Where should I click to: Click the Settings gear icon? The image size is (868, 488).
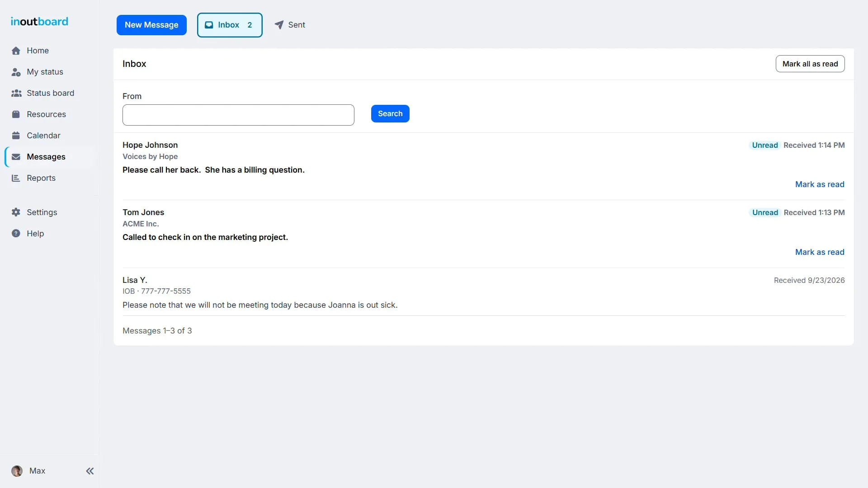16,212
